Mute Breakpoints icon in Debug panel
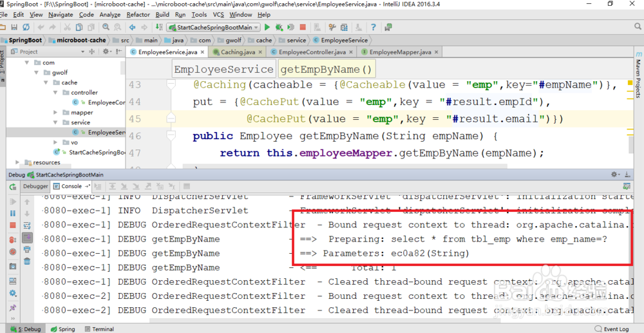Image resolution: width=644 pixels, height=333 pixels. 13,251
